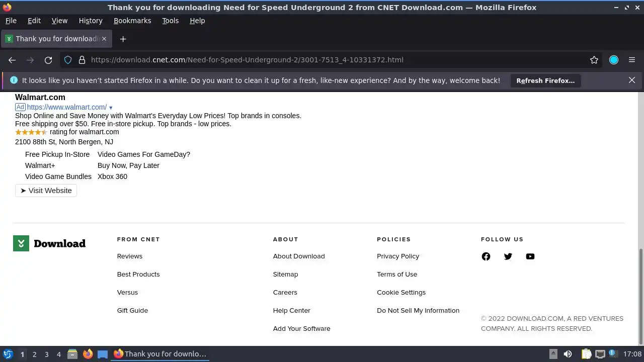Open Cookie Settings link
The width and height of the screenshot is (644, 362).
(401, 292)
